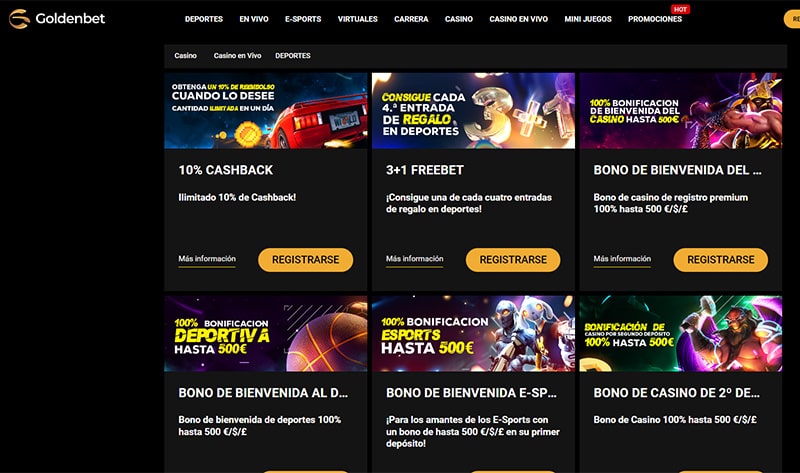Open the basketball sports bonus banner
The height and width of the screenshot is (473, 800).
[x=266, y=334]
